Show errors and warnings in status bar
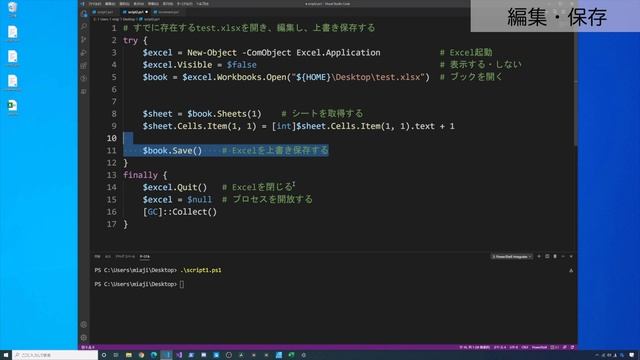Screen dimensions: 640x360 click(88, 347)
